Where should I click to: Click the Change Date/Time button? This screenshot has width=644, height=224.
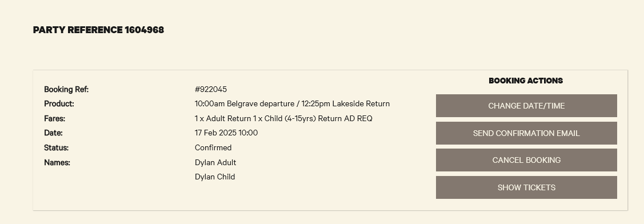click(526, 106)
